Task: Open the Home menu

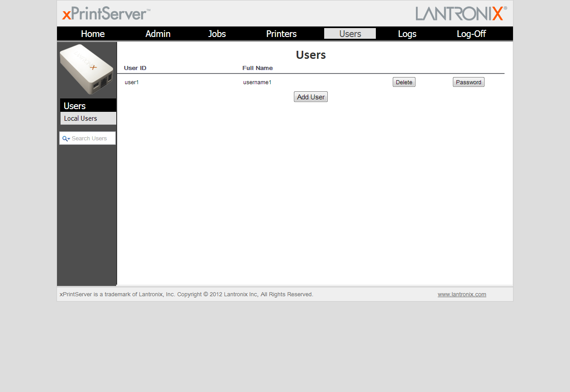Action: click(x=93, y=34)
